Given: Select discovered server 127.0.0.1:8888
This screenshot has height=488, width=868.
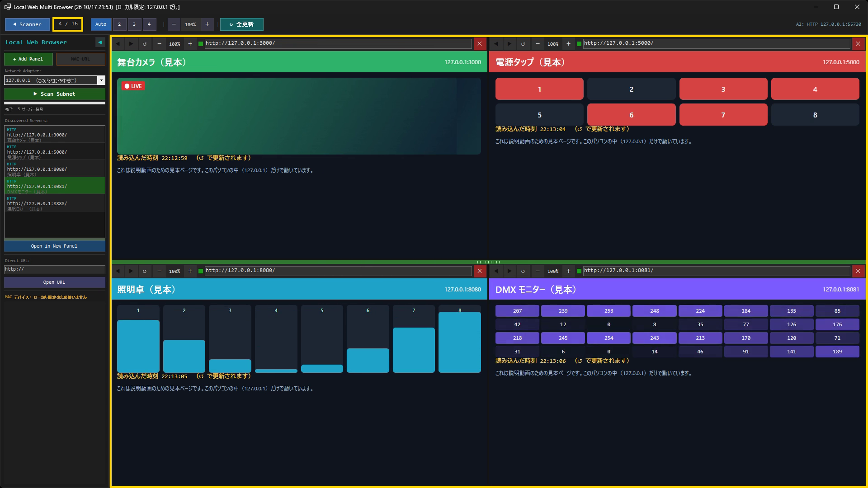Looking at the screenshot, I should pyautogui.click(x=55, y=203).
